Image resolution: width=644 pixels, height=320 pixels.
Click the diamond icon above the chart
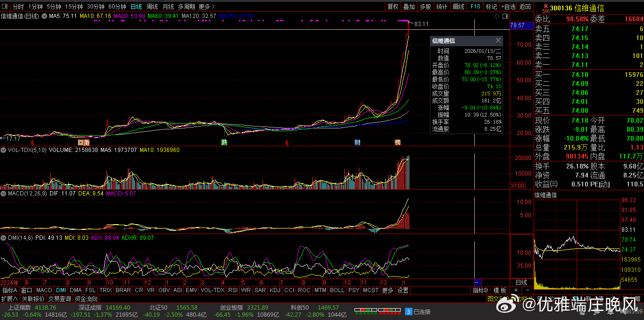pos(496,16)
